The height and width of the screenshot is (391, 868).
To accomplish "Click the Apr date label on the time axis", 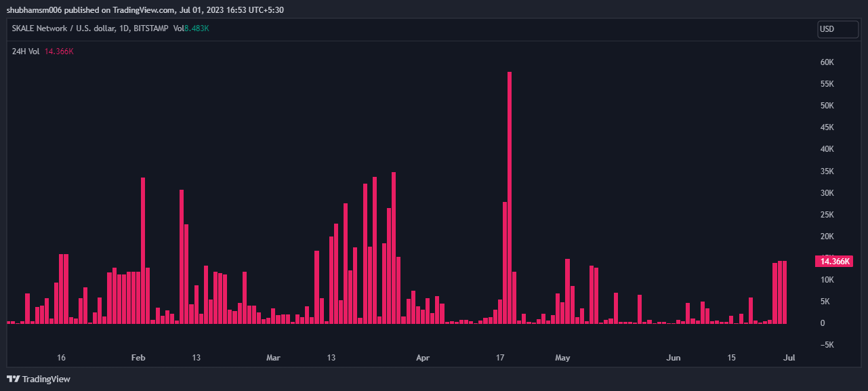I will [x=423, y=357].
